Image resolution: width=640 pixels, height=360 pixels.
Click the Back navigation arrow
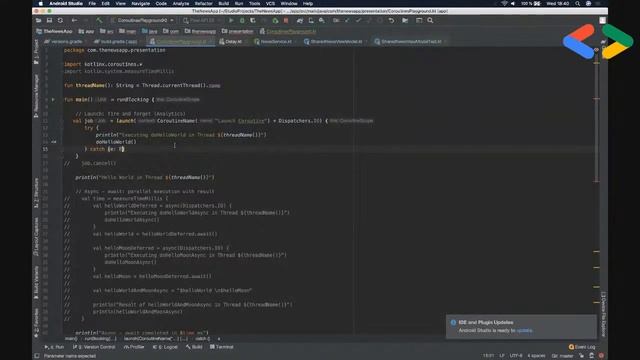click(x=74, y=20)
